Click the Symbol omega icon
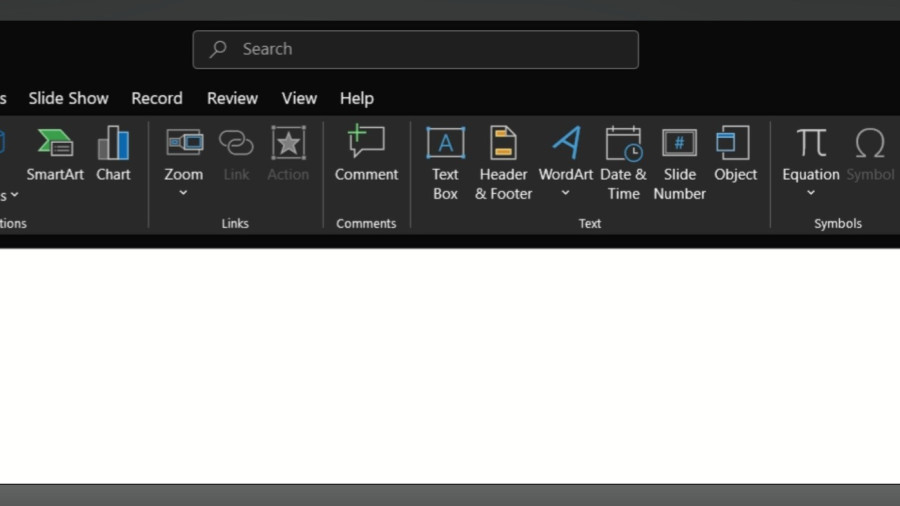Image resolution: width=900 pixels, height=506 pixels. pos(870,142)
